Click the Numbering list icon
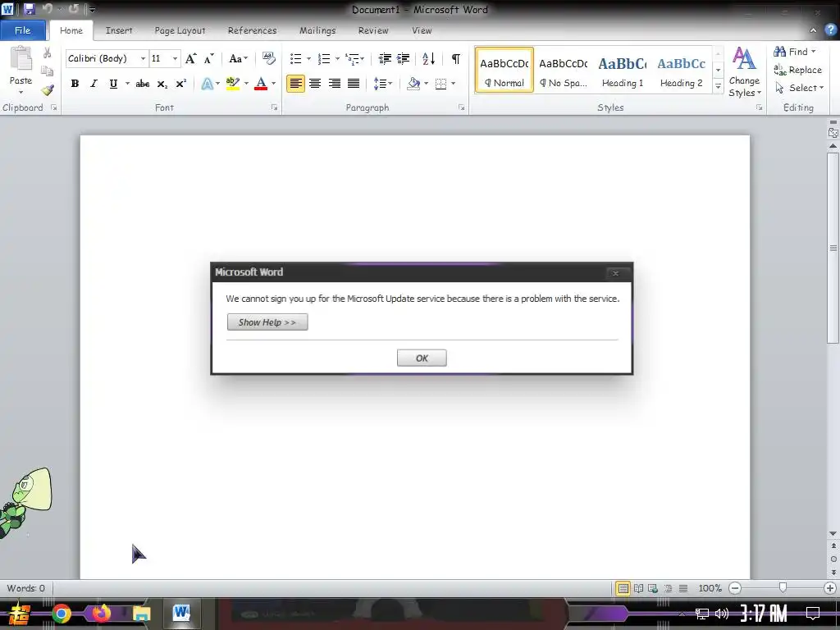The width and height of the screenshot is (840, 630). pyautogui.click(x=323, y=58)
